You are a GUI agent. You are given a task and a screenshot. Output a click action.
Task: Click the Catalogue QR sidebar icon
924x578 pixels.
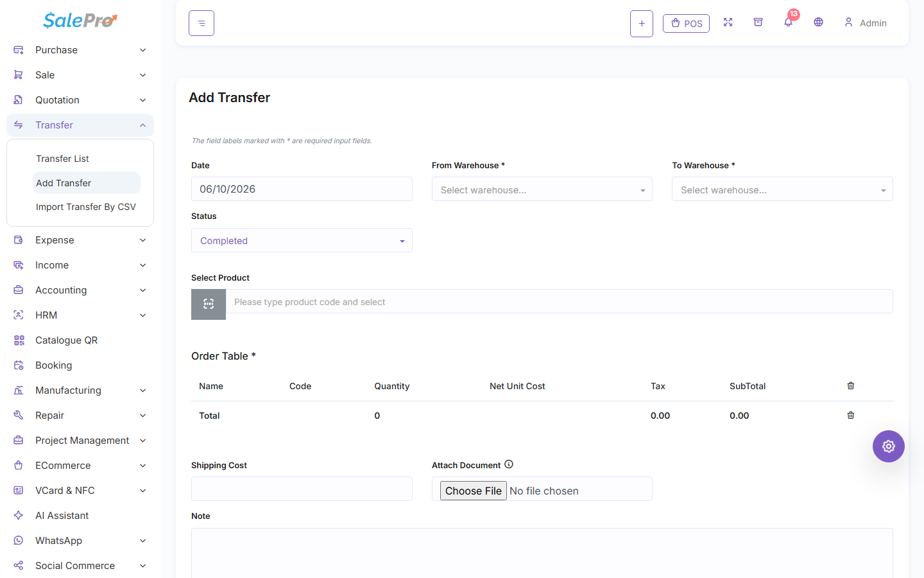tap(19, 340)
